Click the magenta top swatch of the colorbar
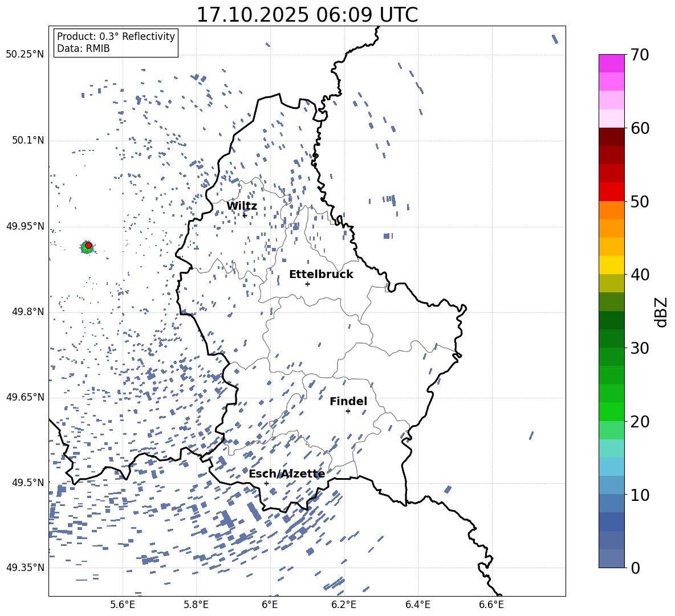 point(612,63)
